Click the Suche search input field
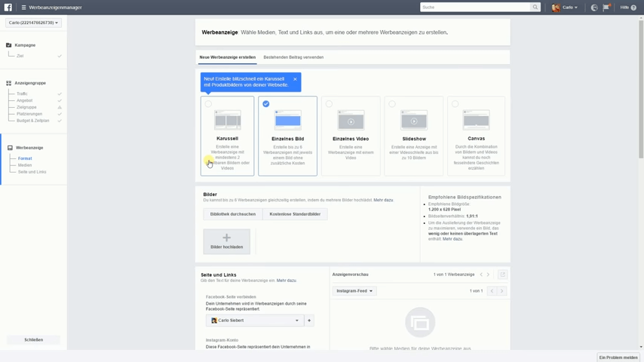This screenshot has height=362, width=644. tap(475, 8)
